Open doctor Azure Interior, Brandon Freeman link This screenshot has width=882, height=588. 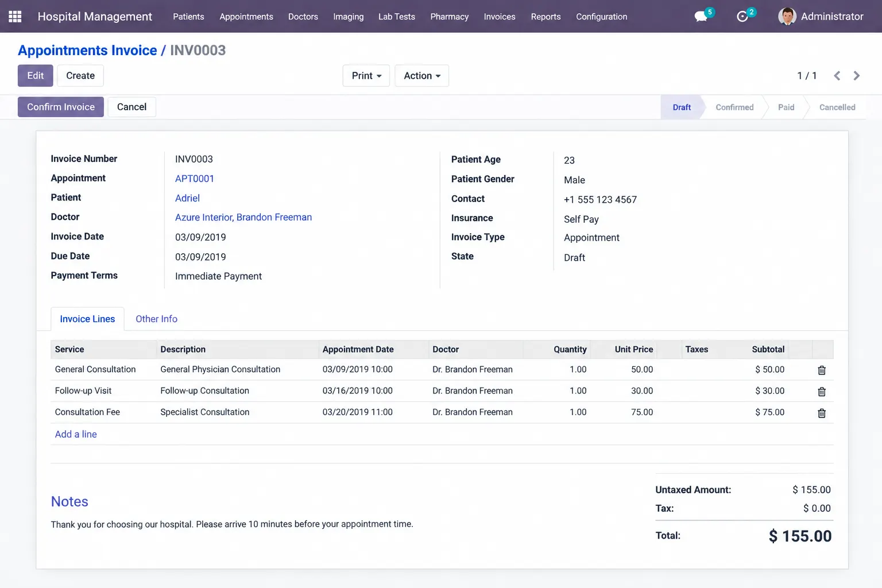(243, 217)
